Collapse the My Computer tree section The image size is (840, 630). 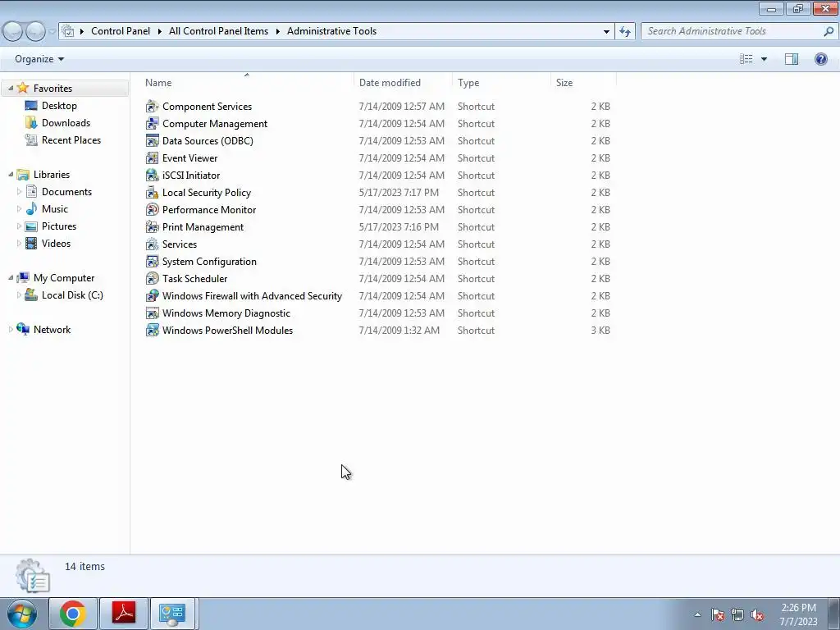pos(11,277)
